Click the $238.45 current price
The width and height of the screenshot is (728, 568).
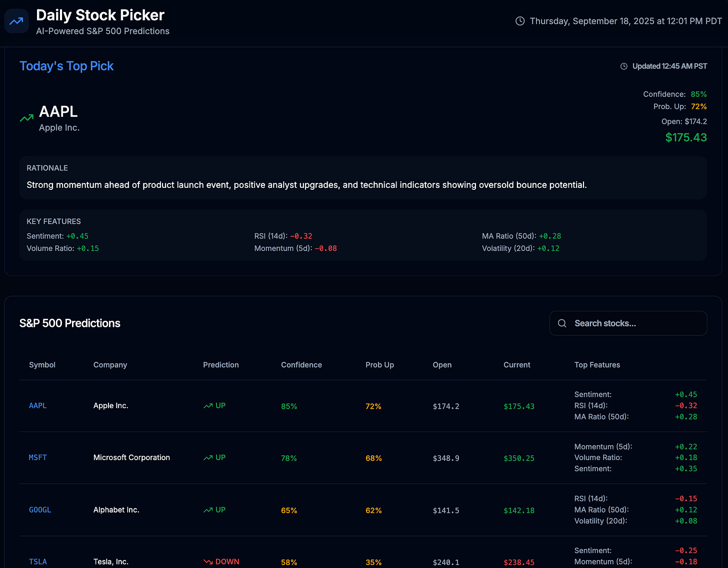(x=519, y=563)
